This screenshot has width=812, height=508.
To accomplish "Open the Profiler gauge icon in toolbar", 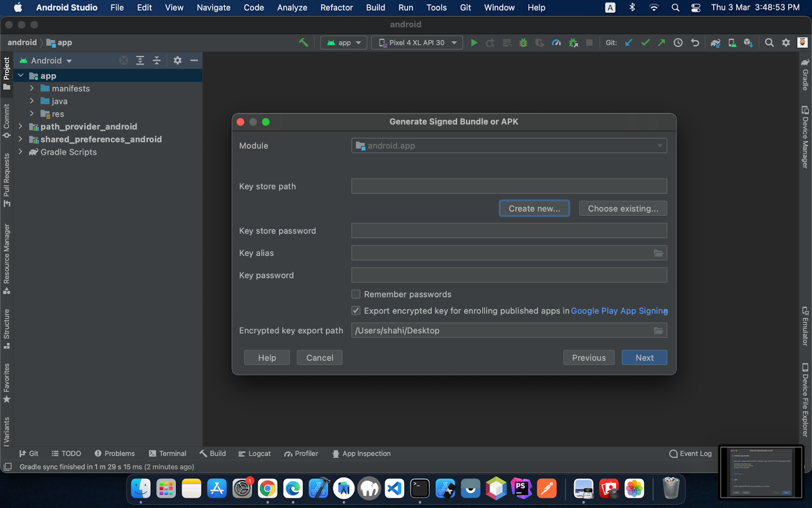I will pyautogui.click(x=556, y=43).
